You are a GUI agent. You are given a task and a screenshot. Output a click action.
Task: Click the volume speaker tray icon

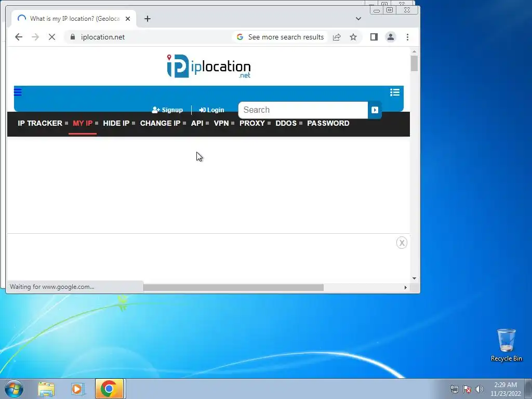pyautogui.click(x=479, y=389)
